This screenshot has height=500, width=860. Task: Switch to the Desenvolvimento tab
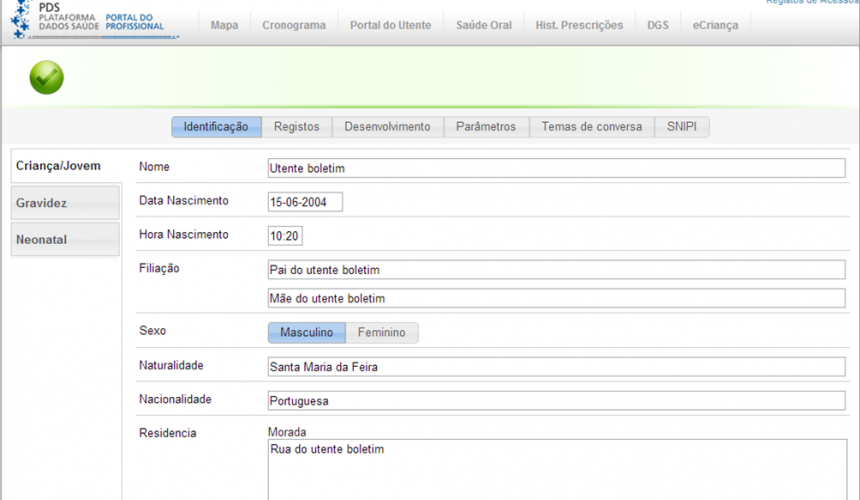(387, 127)
